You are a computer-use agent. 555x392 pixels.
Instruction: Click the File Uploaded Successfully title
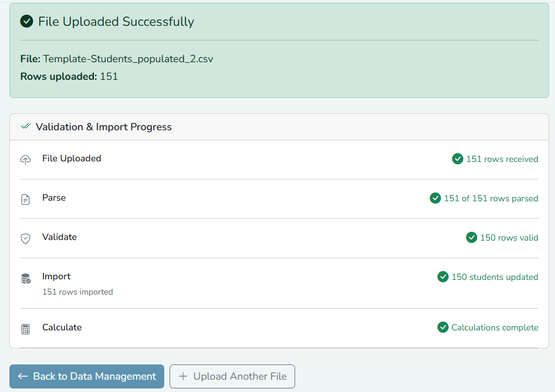point(116,22)
